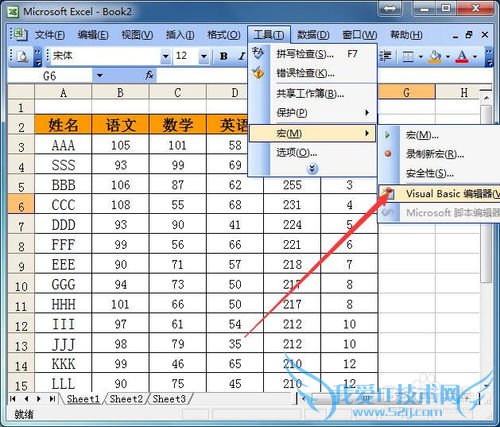Screen dimensions: 500x427
Task: Open the 帮助(H) menu
Action: pos(406,35)
